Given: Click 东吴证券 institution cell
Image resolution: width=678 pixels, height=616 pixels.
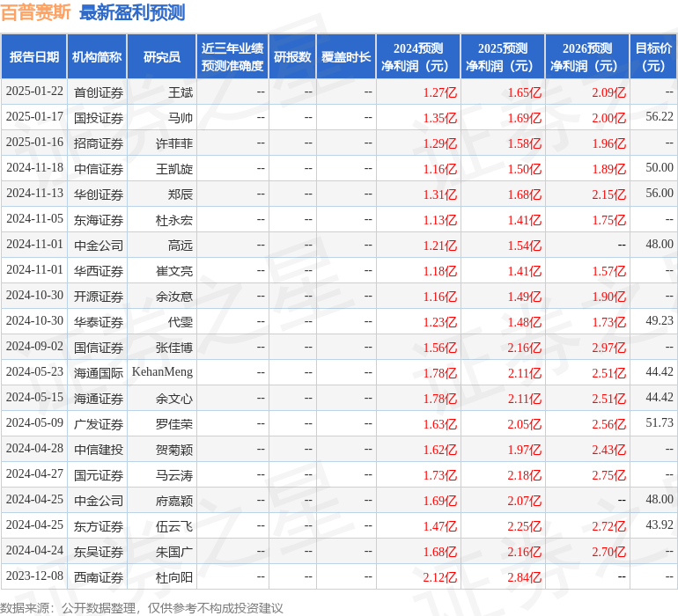Looking at the screenshot, I should point(99,552).
